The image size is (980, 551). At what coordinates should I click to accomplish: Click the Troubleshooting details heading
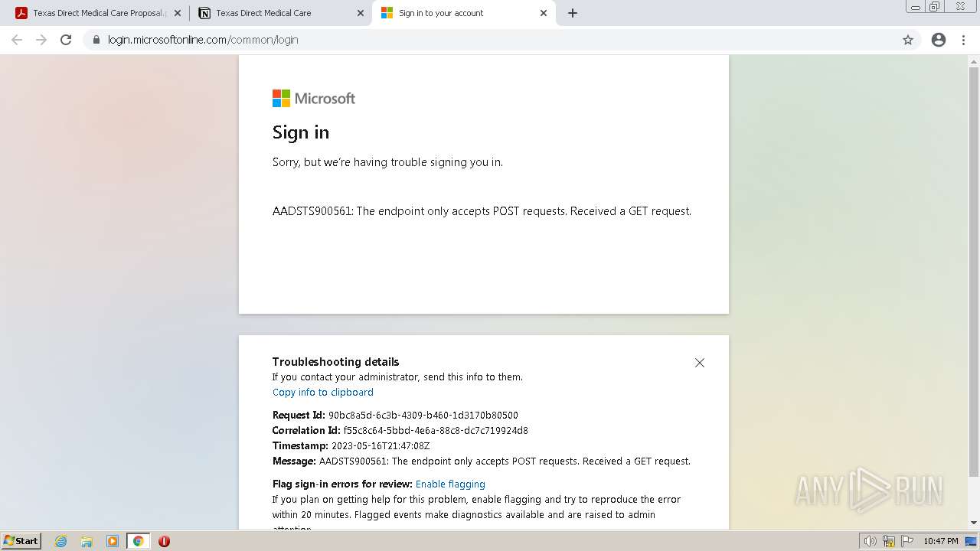point(336,362)
